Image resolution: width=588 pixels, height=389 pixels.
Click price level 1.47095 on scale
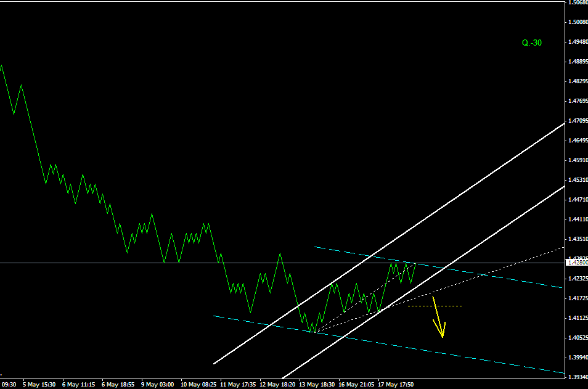tap(578, 121)
